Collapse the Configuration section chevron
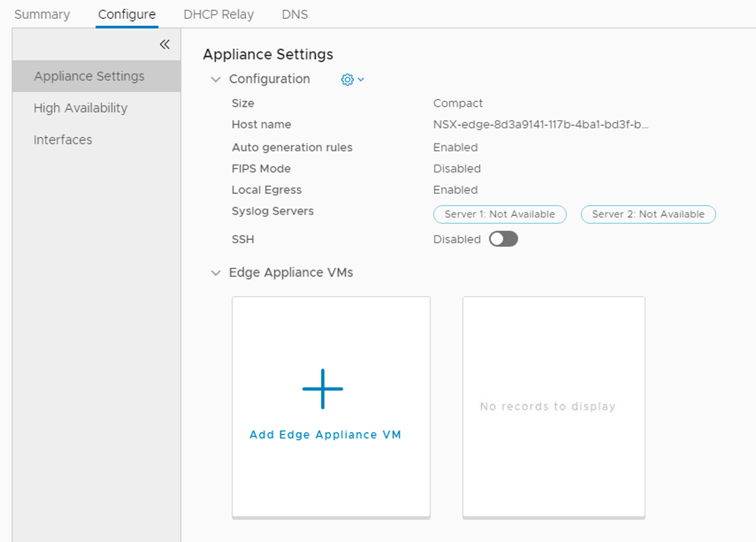The width and height of the screenshot is (756, 542). tap(216, 80)
